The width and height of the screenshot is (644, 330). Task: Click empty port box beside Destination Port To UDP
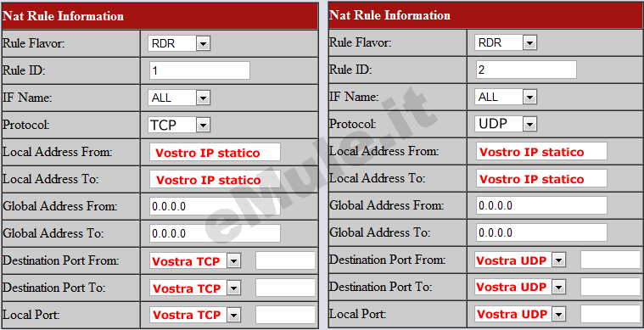pos(610,287)
